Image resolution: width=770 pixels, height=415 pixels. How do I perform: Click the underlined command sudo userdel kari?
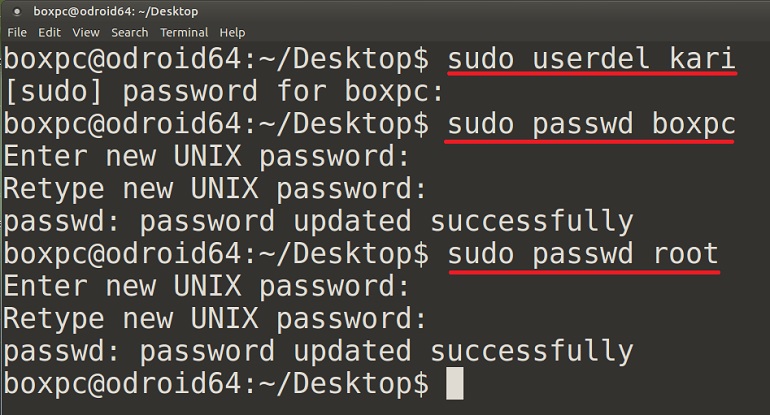(591, 59)
